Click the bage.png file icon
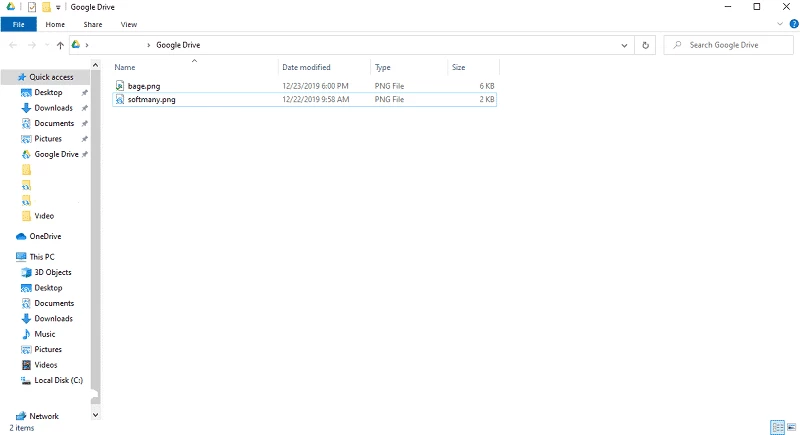This screenshot has height=435, width=800. [x=120, y=86]
